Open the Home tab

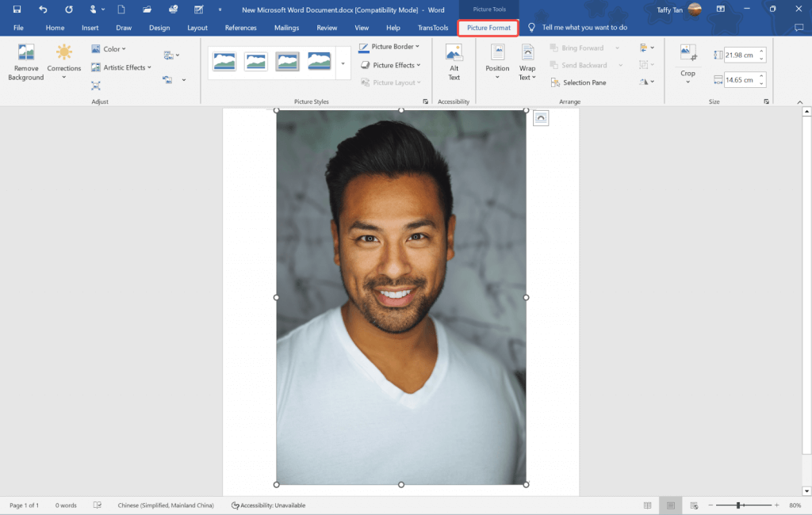click(x=55, y=28)
